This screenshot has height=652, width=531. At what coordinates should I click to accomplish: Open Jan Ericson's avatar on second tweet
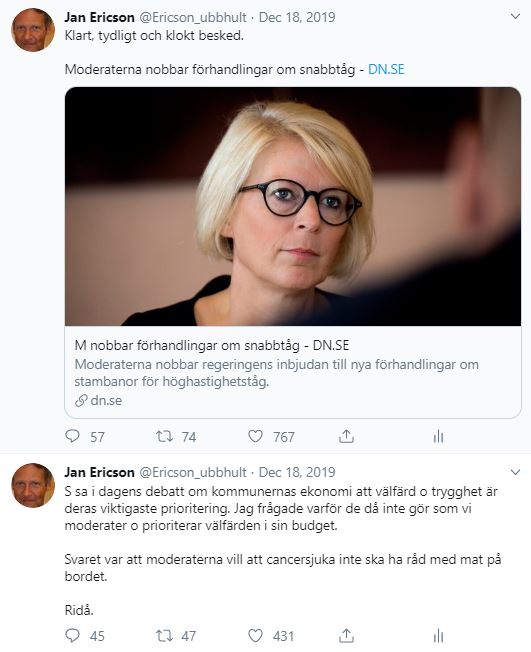tap(33, 485)
